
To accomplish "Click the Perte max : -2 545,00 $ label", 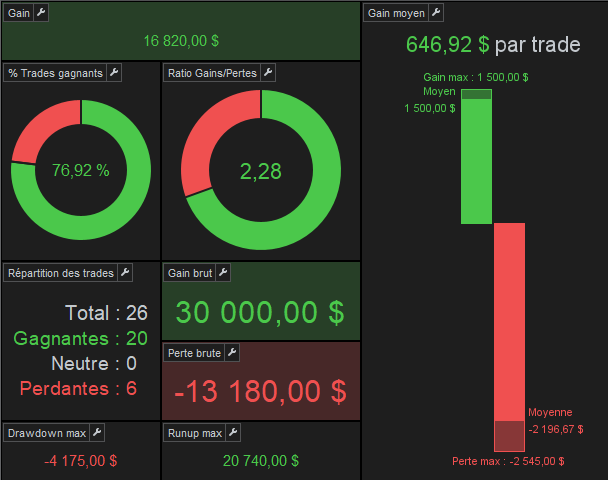I will point(508,461).
